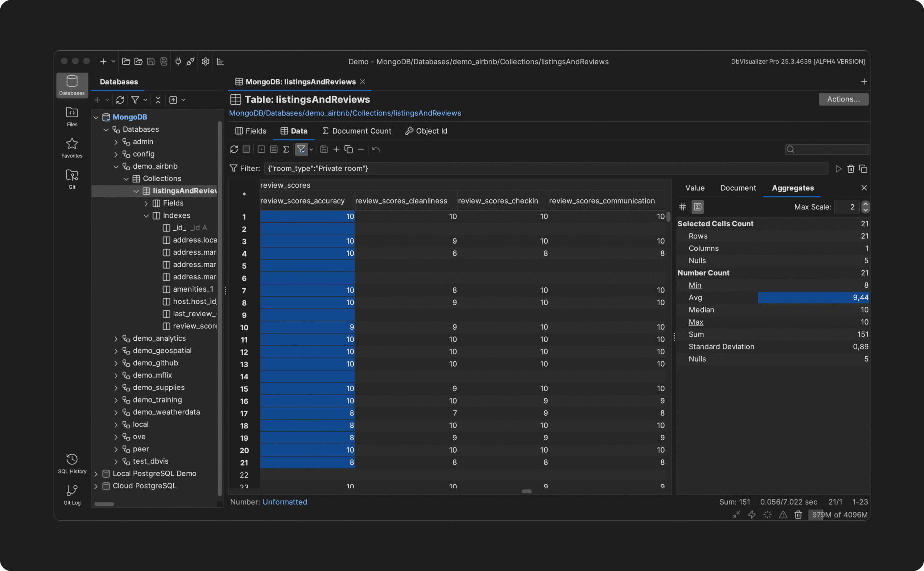This screenshot has width=924, height=571.
Task: Switch to the Document Count tab
Action: pyautogui.click(x=357, y=131)
